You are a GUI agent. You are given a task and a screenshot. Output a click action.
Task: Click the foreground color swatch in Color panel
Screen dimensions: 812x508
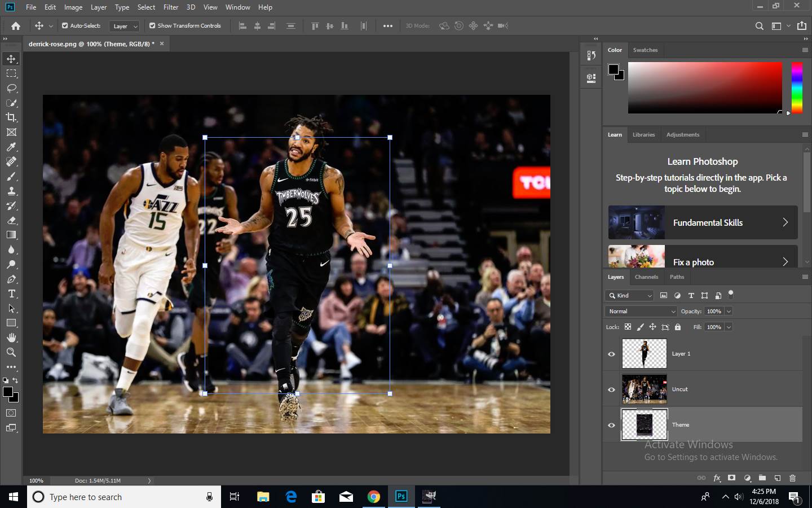tap(614, 69)
